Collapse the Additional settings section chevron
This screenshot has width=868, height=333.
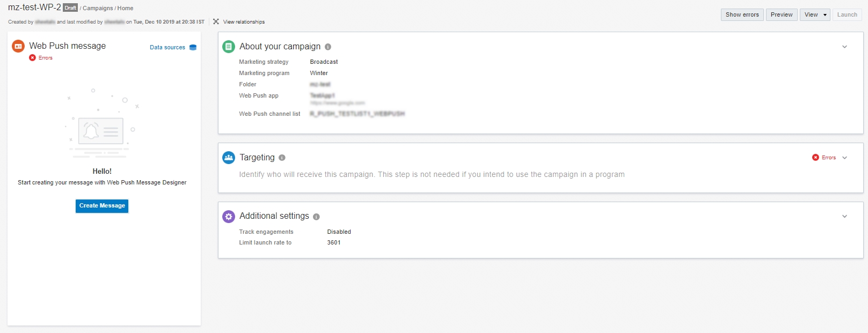pos(844,217)
